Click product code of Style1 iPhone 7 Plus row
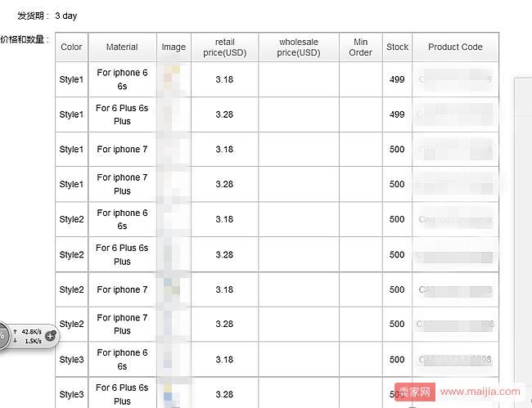The height and width of the screenshot is (408, 532). coord(455,185)
